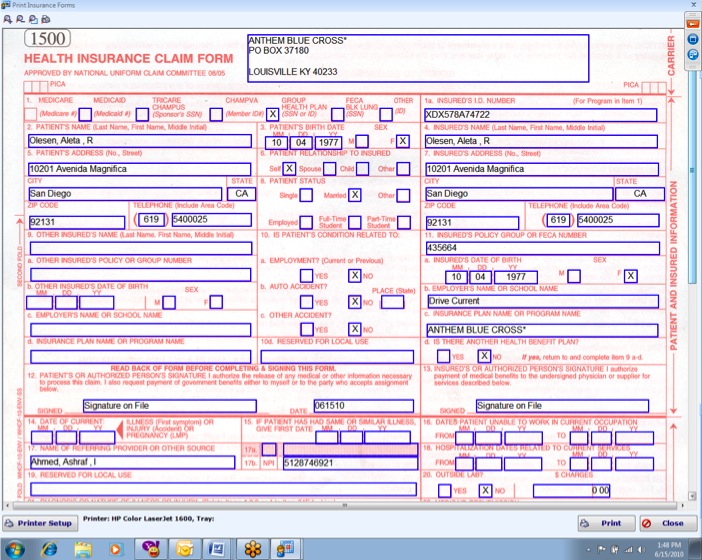Check another health benefit plan YES box
This screenshot has height=560, width=702.
pyautogui.click(x=443, y=356)
